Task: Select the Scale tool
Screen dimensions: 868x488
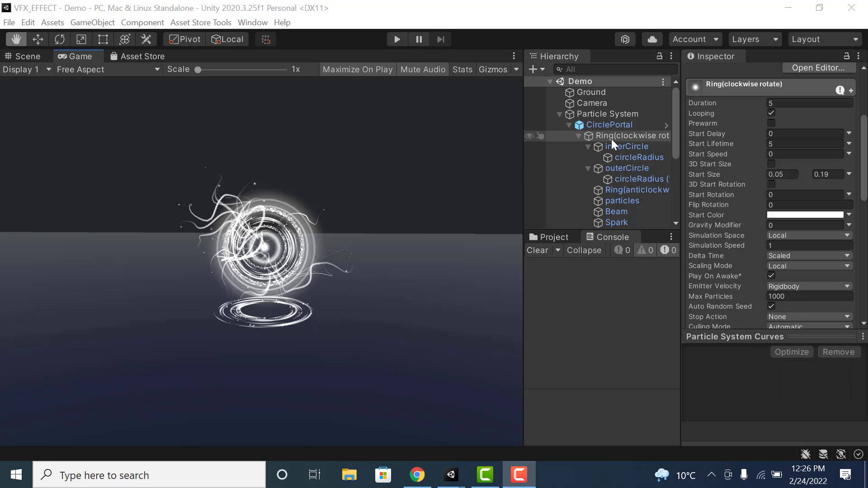Action: 81,39
